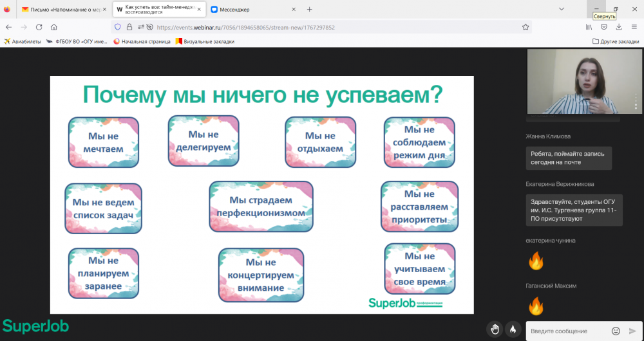Send the chat message

tap(632, 331)
